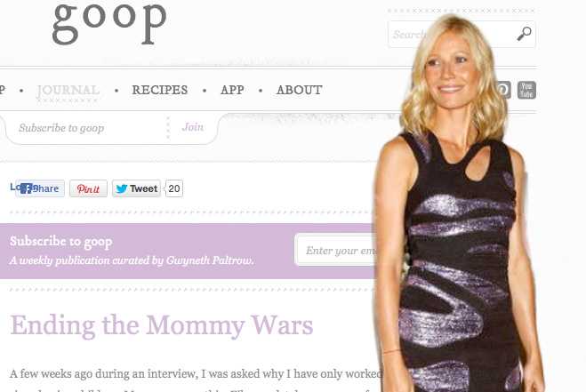
Task: Go to the App page
Action: coord(232,90)
